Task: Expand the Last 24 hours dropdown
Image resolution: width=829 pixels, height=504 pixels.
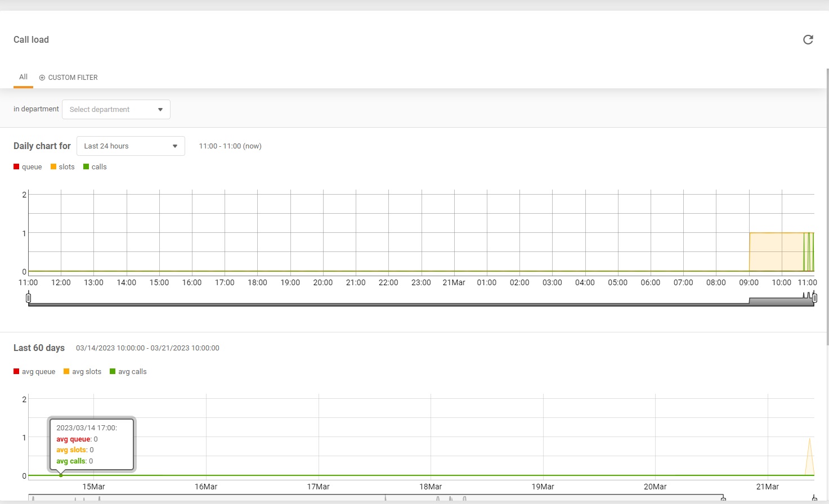Action: point(131,146)
